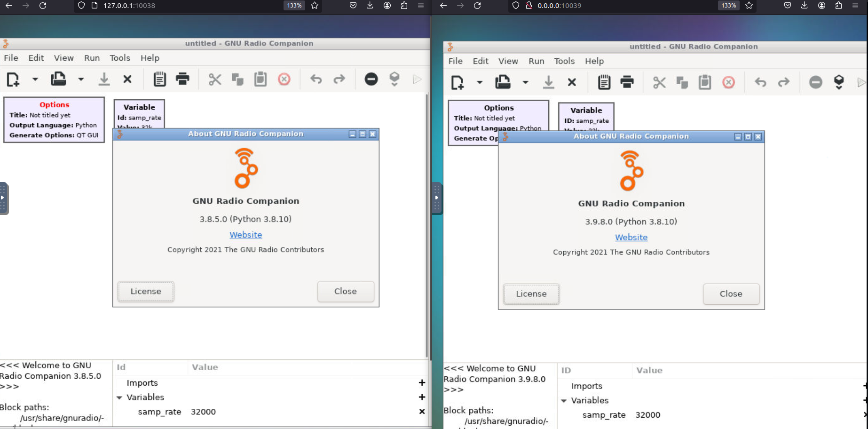Viewport: 868px width, 429px height.
Task: Click Generate flowgraph icon in right toolbar
Action: 839,82
